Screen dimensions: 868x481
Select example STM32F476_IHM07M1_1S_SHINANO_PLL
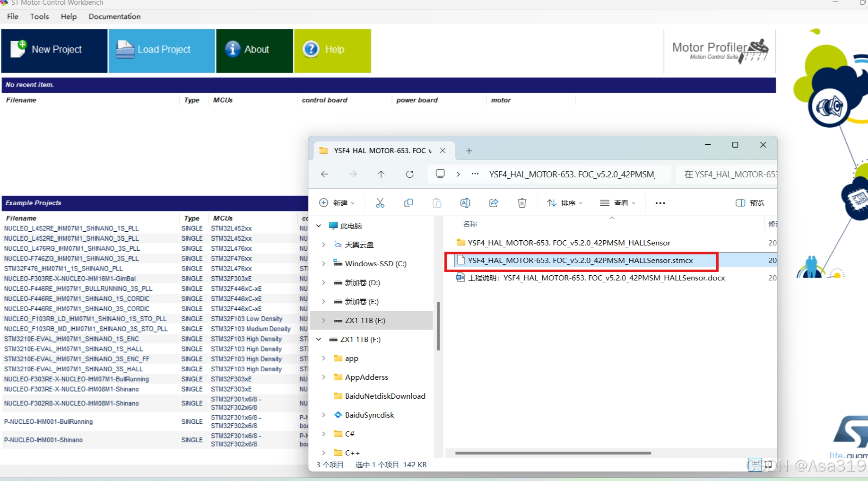point(63,268)
